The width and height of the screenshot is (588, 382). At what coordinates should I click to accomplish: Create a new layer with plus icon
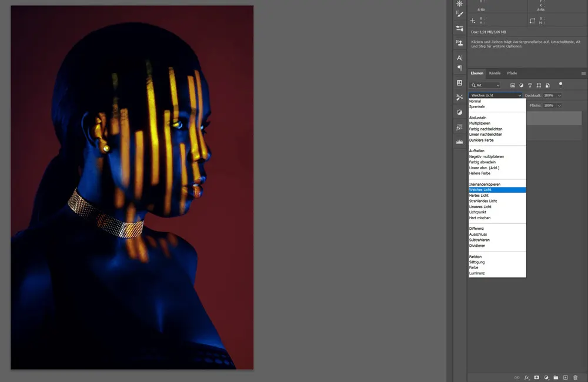(565, 377)
